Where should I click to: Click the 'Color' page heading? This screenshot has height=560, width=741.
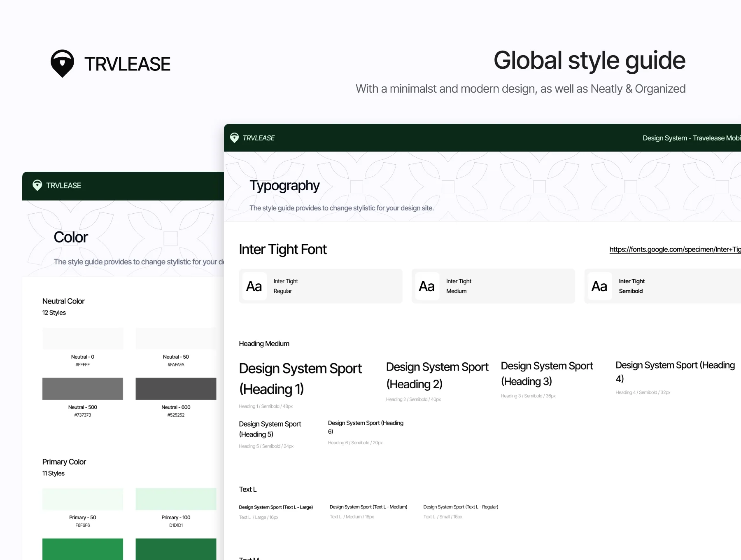click(71, 237)
